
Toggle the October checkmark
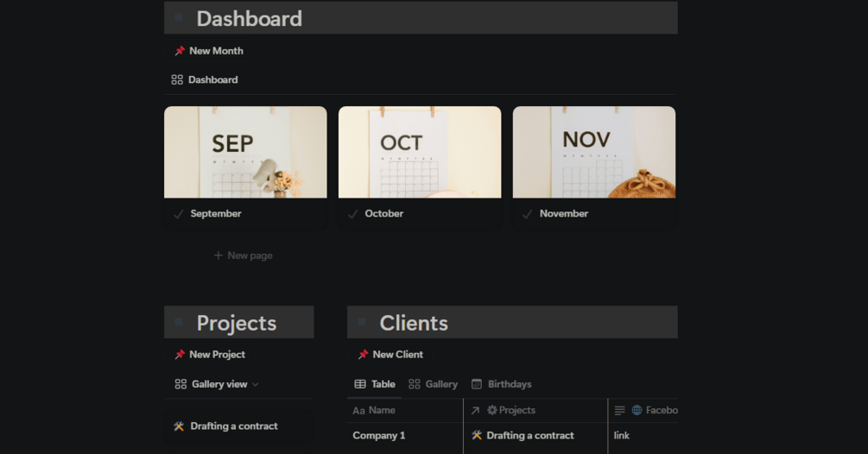[352, 214]
